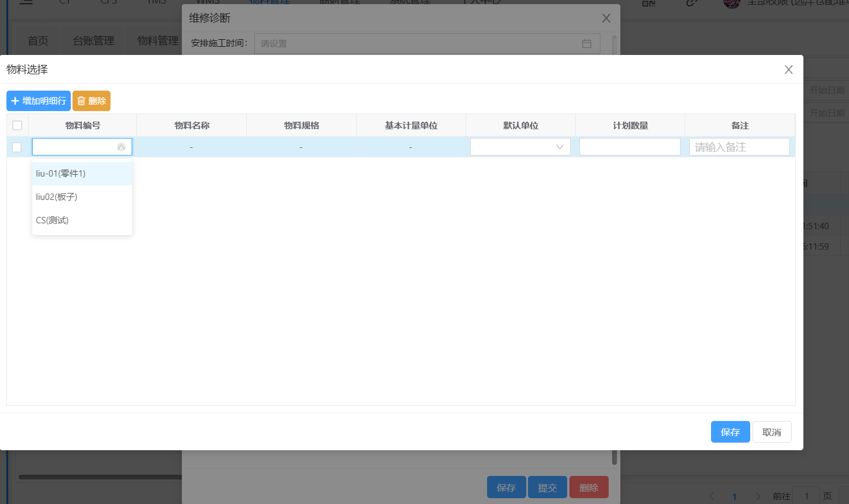Pick CS(测试) from the material list

tap(52, 220)
